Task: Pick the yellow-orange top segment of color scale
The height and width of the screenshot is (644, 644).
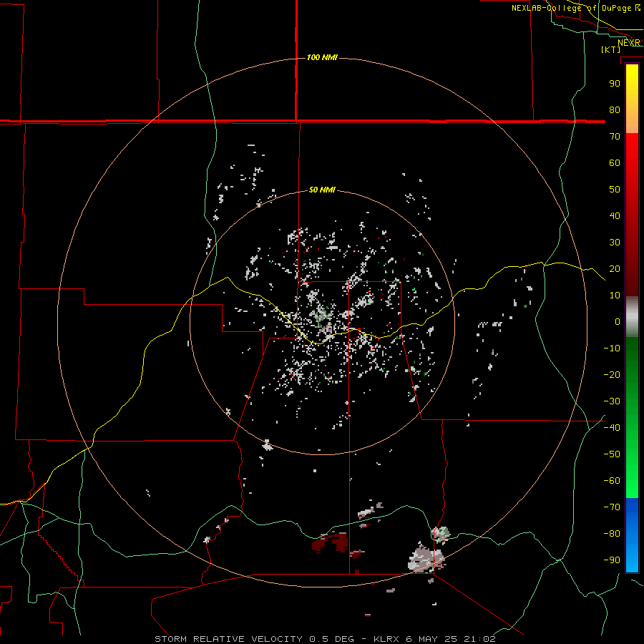Action: pos(632,99)
